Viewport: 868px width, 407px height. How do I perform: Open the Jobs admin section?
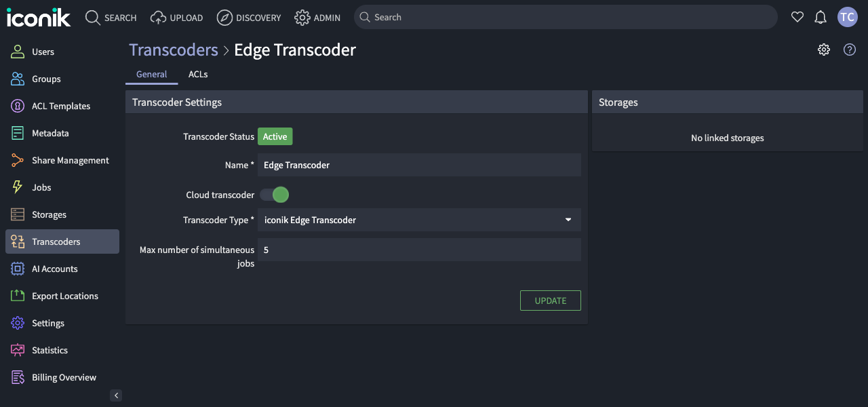[41, 187]
